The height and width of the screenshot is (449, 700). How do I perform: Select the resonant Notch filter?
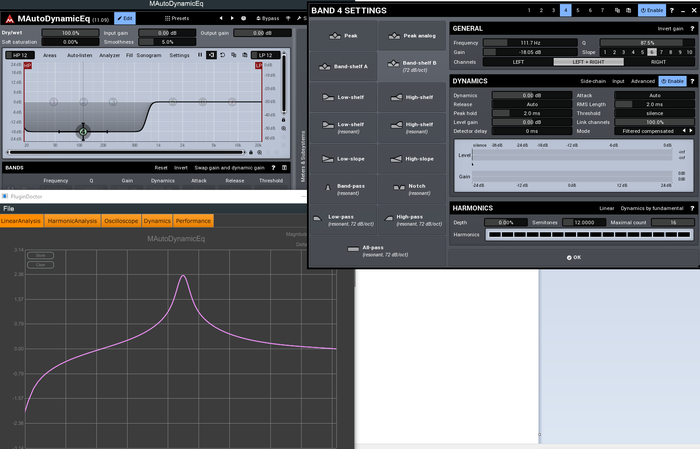[412, 189]
